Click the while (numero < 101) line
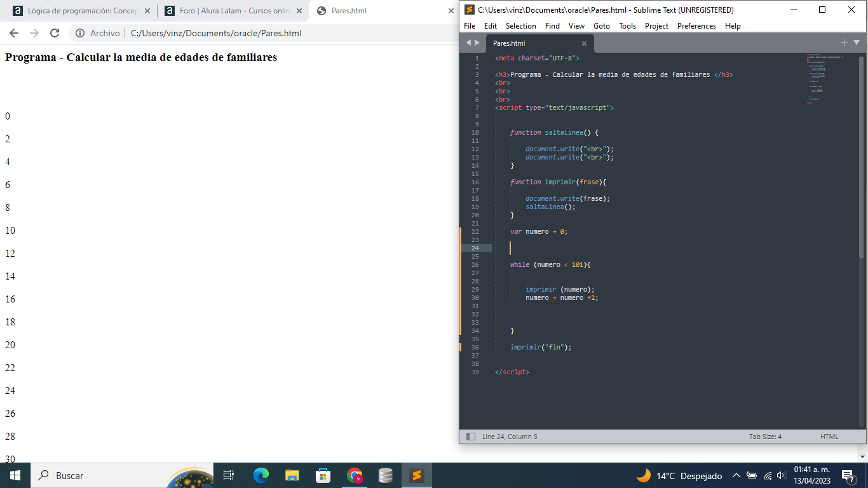The width and height of the screenshot is (868, 488). 550,264
